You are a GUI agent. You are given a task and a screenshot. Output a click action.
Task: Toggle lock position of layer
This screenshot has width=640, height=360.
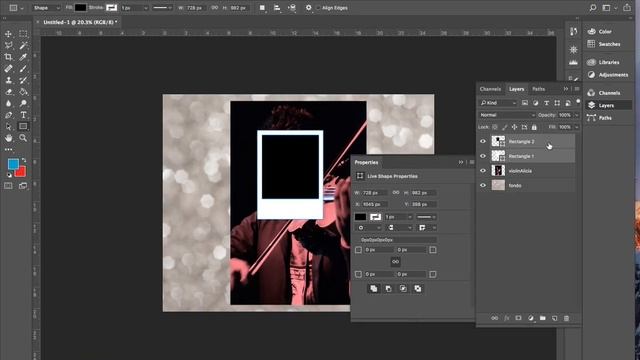[x=514, y=127]
